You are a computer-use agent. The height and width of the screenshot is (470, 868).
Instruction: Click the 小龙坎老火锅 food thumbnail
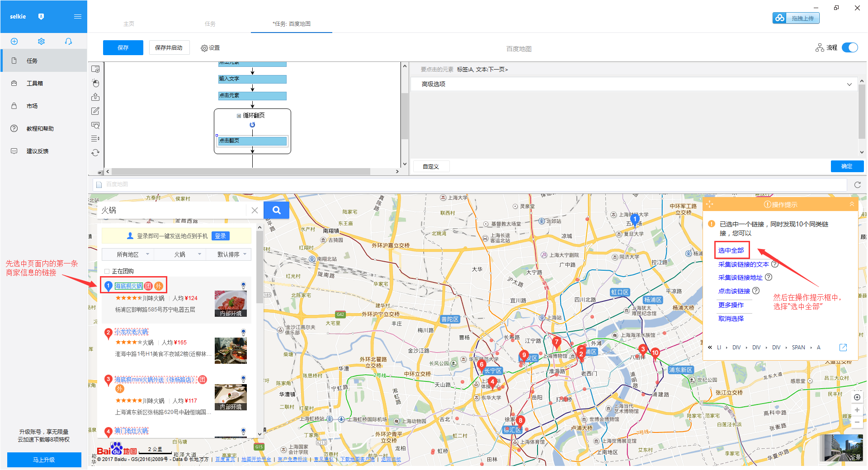pyautogui.click(x=231, y=351)
